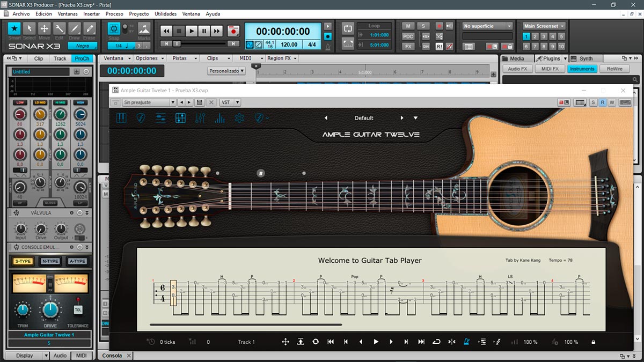Select the Move tool in SONAR toolbar
Image resolution: width=644 pixels, height=362 pixels.
coord(45,28)
